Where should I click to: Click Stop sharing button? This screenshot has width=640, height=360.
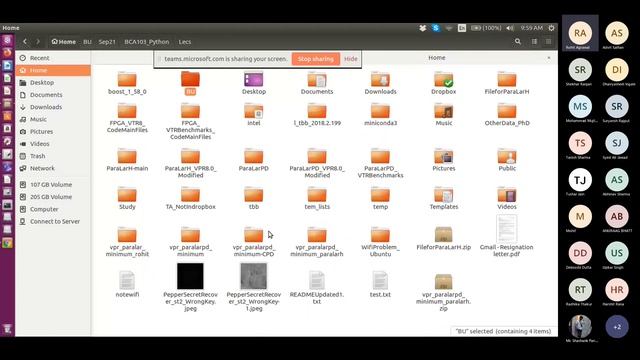(316, 59)
